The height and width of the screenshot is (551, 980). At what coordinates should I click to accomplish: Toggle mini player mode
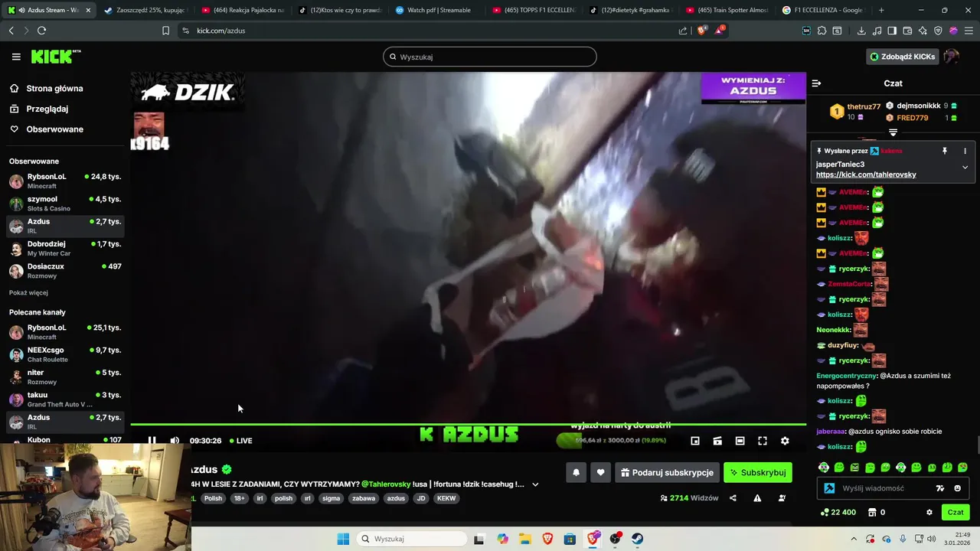coord(695,441)
